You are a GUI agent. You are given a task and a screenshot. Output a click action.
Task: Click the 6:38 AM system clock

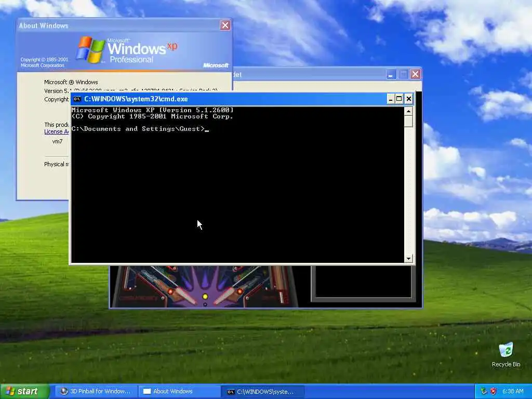(x=513, y=391)
